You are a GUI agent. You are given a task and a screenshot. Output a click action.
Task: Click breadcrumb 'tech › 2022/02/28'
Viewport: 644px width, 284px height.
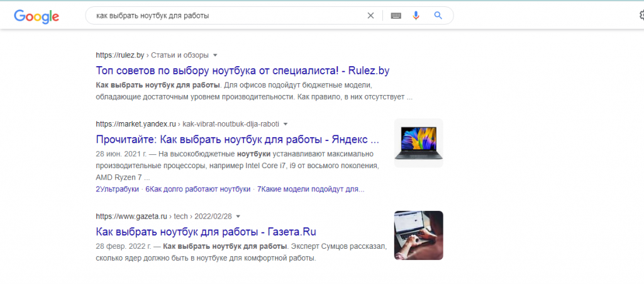click(203, 216)
